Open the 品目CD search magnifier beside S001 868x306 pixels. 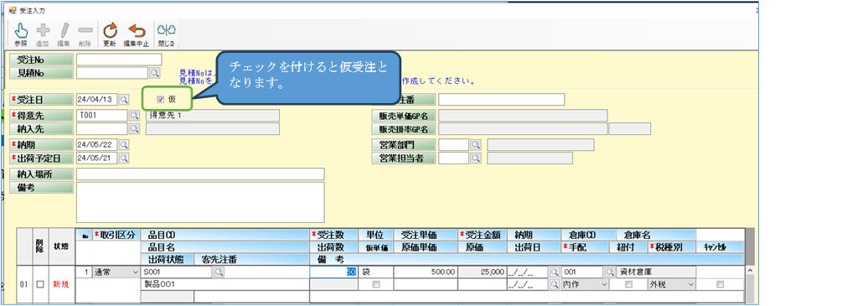[219, 272]
